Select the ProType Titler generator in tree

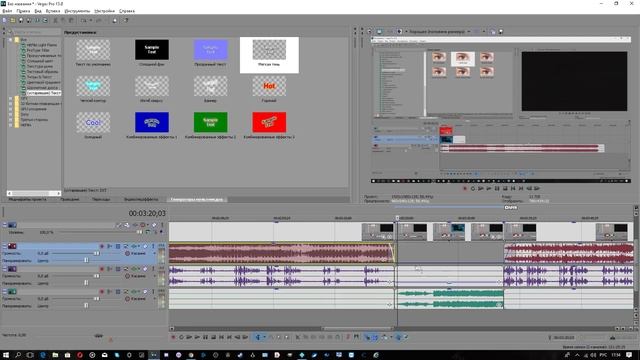tap(38, 50)
